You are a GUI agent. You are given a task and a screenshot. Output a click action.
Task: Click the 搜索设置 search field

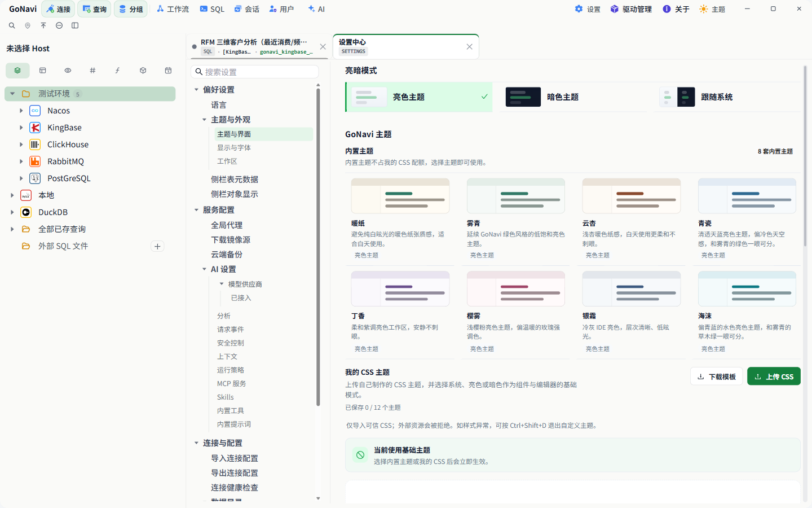coord(255,72)
